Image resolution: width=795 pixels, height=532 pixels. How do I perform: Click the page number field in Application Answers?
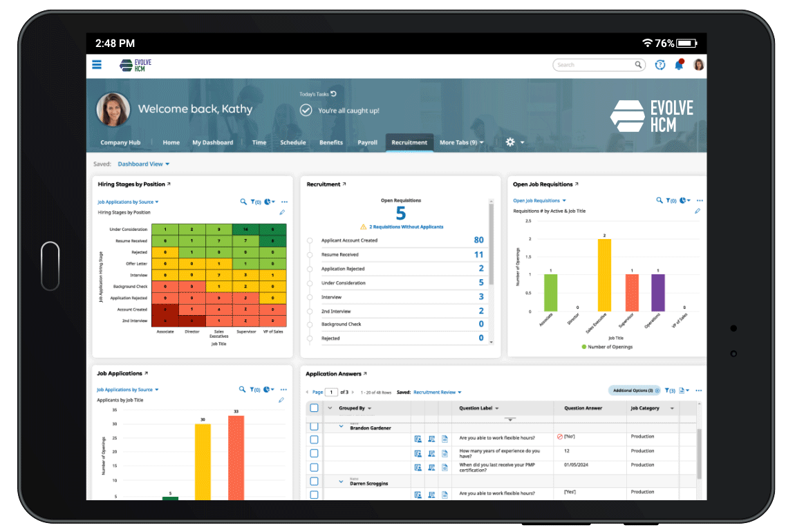click(x=331, y=392)
